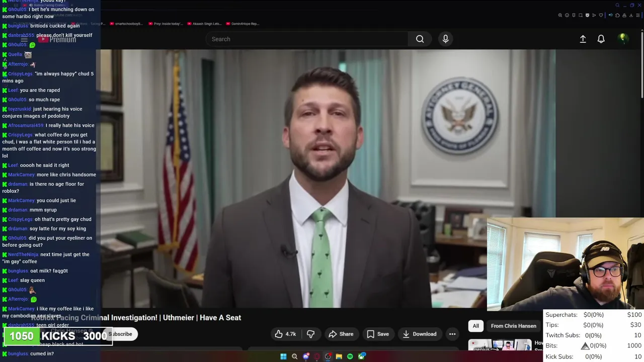
Task: Click the video title text
Action: (x=136, y=317)
